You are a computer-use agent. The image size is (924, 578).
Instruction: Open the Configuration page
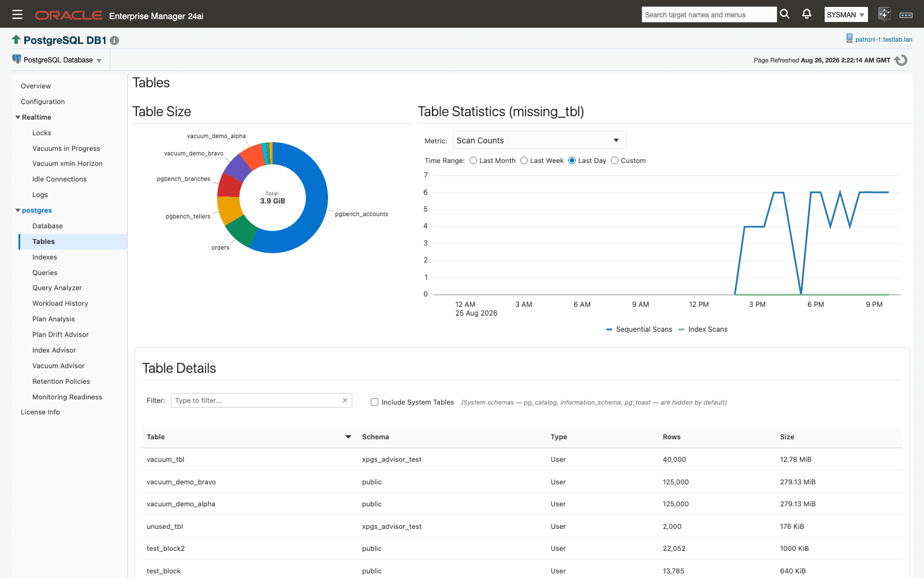tap(43, 102)
